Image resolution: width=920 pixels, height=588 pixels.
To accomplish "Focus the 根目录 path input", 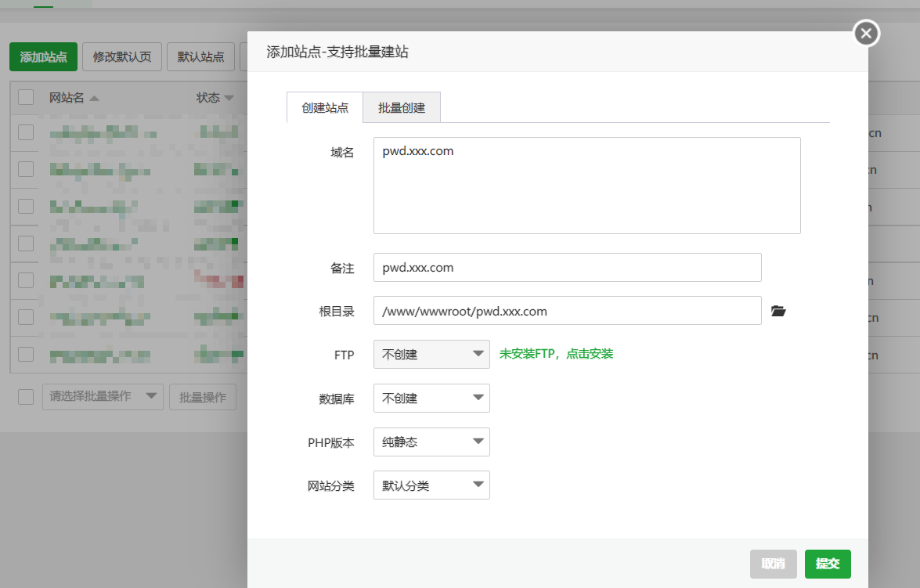I will [568, 311].
